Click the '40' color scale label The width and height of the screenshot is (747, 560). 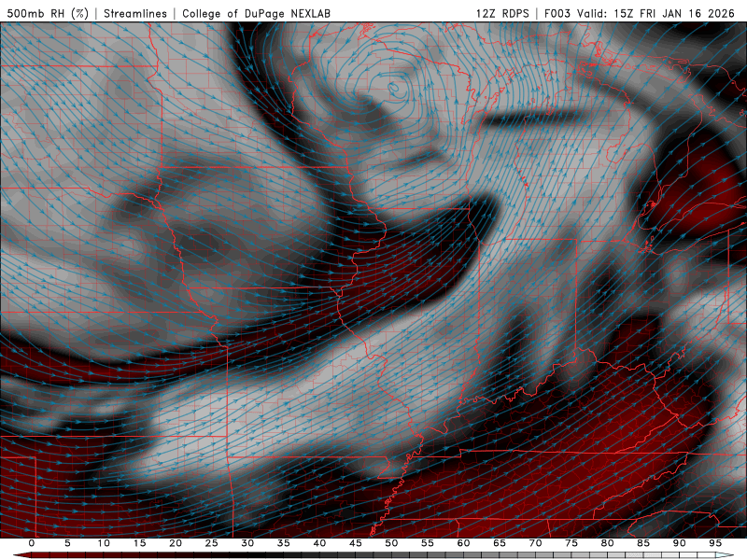319,543
